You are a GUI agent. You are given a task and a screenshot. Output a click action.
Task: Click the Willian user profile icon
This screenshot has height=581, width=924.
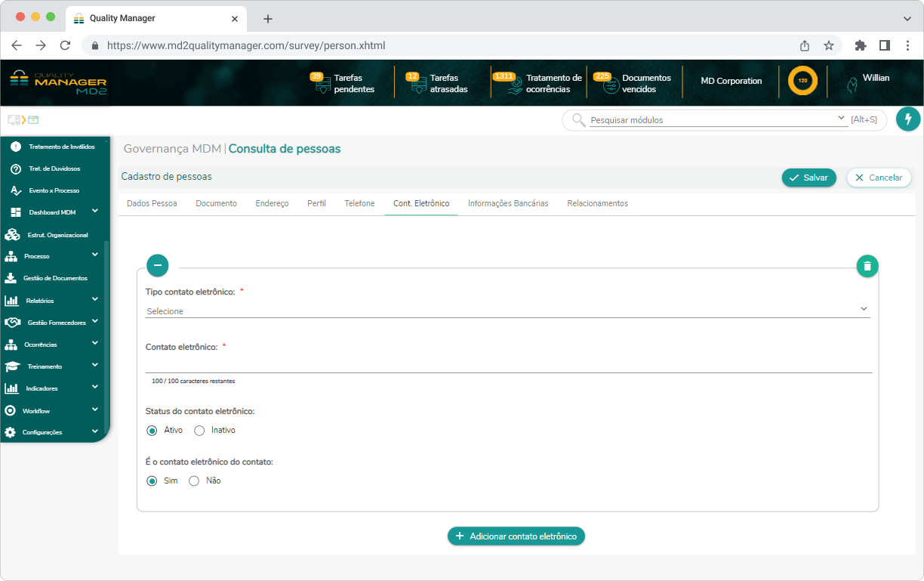[852, 84]
